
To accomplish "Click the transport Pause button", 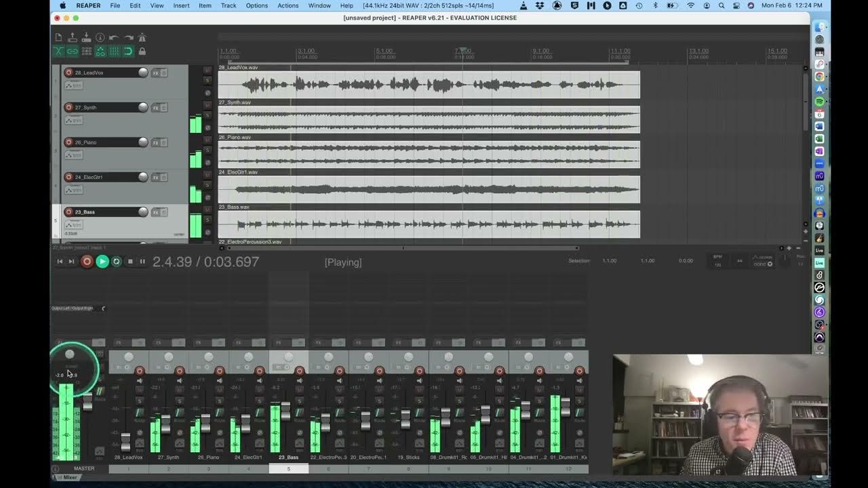I will point(142,262).
